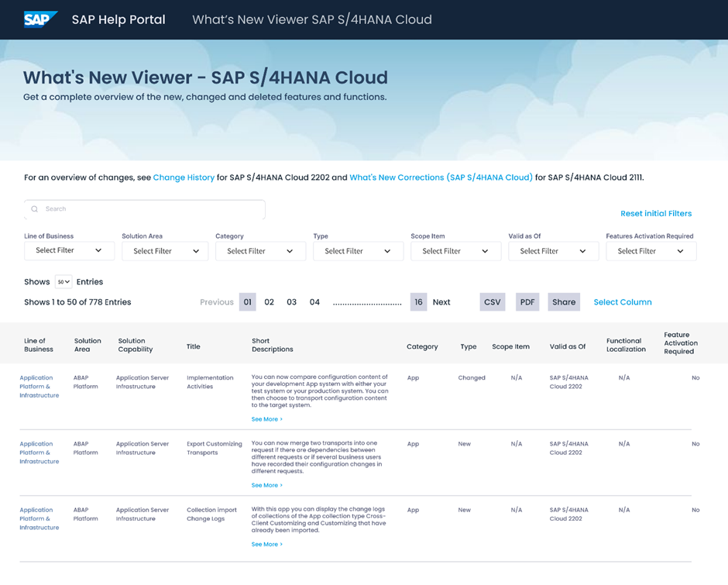Go to the next page of entries
Screen dimensions: 728x585
pyautogui.click(x=441, y=302)
